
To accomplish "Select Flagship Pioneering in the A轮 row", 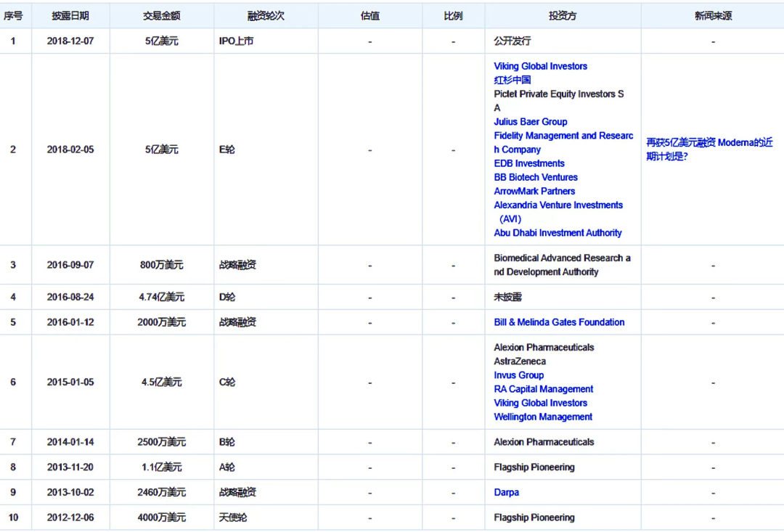I will [534, 467].
